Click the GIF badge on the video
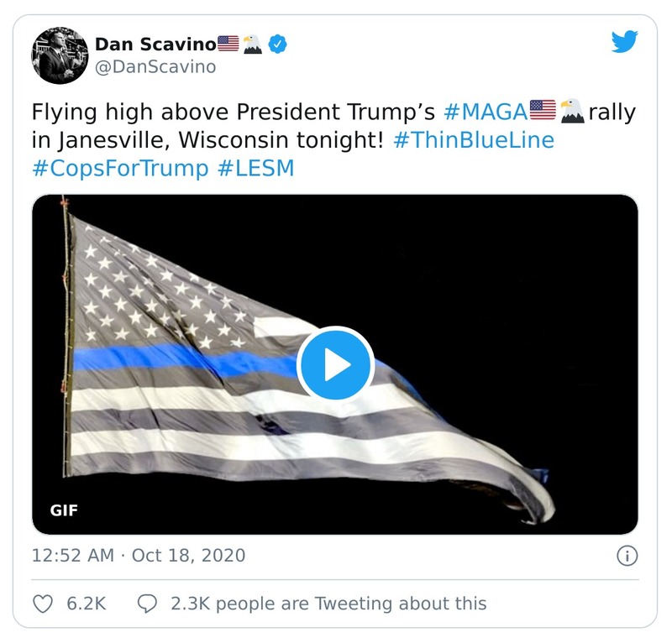Viewport: 672px width, 643px height. [65, 507]
